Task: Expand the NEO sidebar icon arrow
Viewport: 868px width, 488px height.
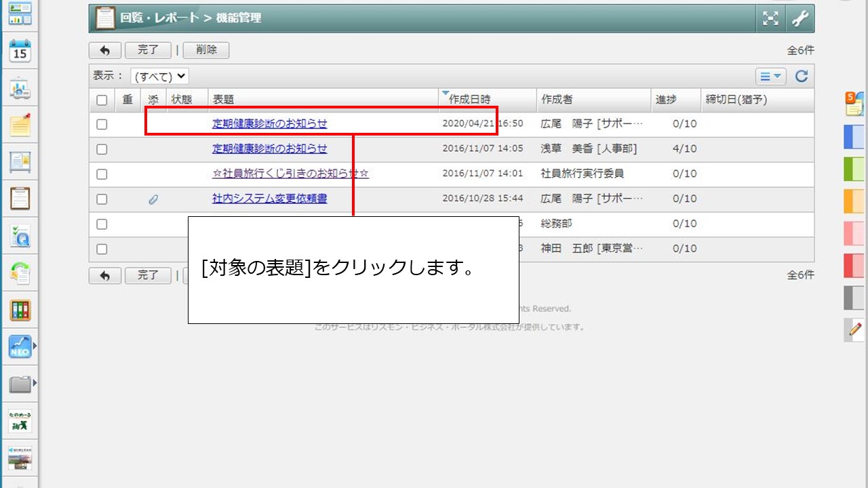Action: 35,346
